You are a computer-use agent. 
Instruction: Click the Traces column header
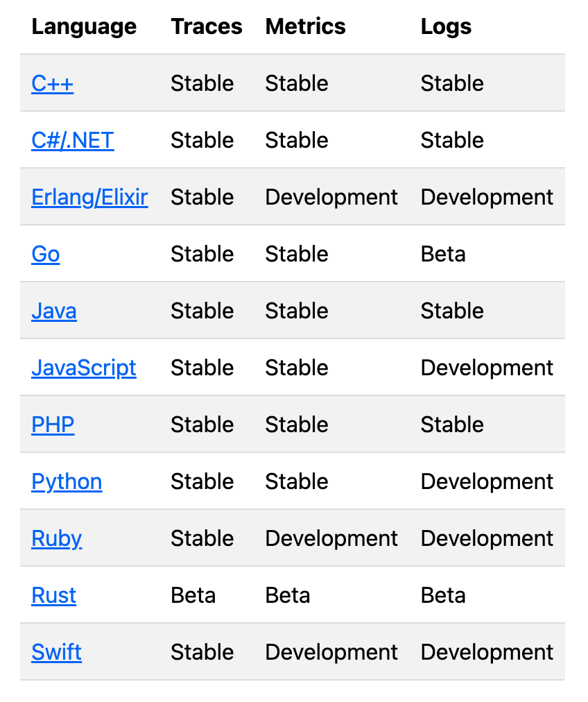coord(207,26)
